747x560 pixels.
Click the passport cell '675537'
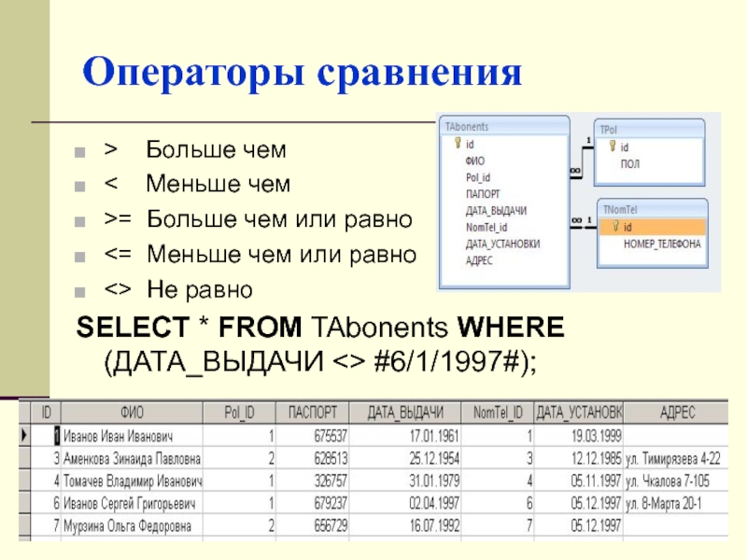[313, 436]
